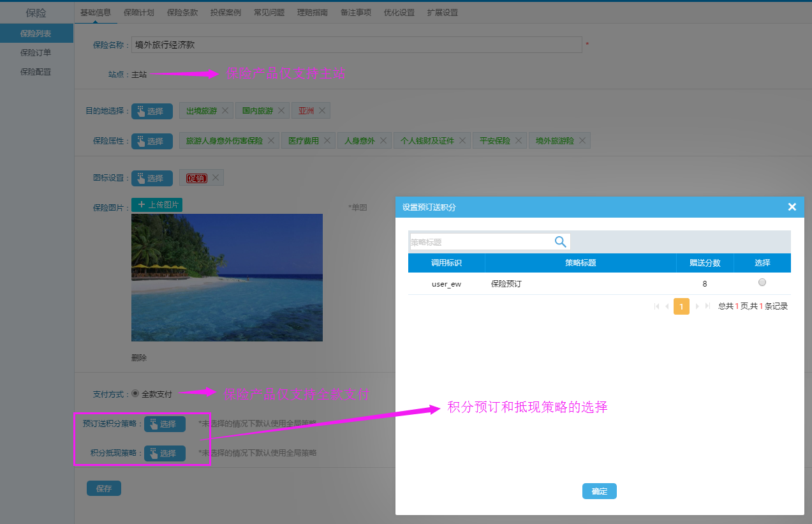Go to next page in pagination

pyautogui.click(x=697, y=306)
